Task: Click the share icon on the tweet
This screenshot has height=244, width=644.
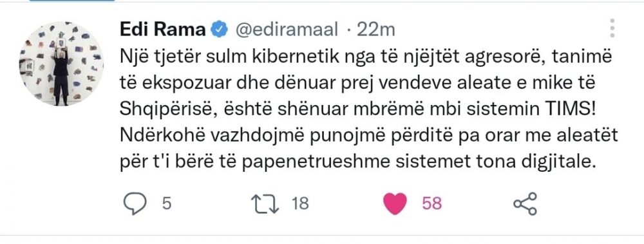Action: tap(526, 203)
